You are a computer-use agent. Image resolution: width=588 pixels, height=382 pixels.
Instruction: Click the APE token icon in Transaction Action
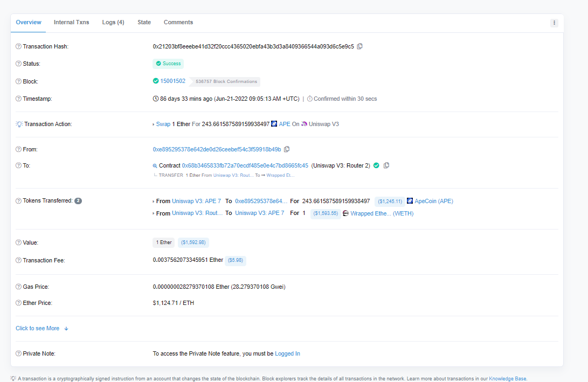pyautogui.click(x=274, y=124)
